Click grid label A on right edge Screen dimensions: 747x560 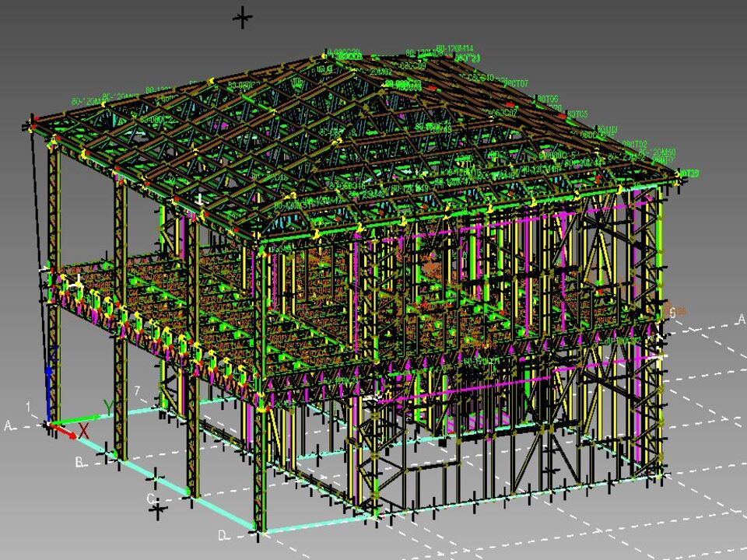(x=741, y=320)
